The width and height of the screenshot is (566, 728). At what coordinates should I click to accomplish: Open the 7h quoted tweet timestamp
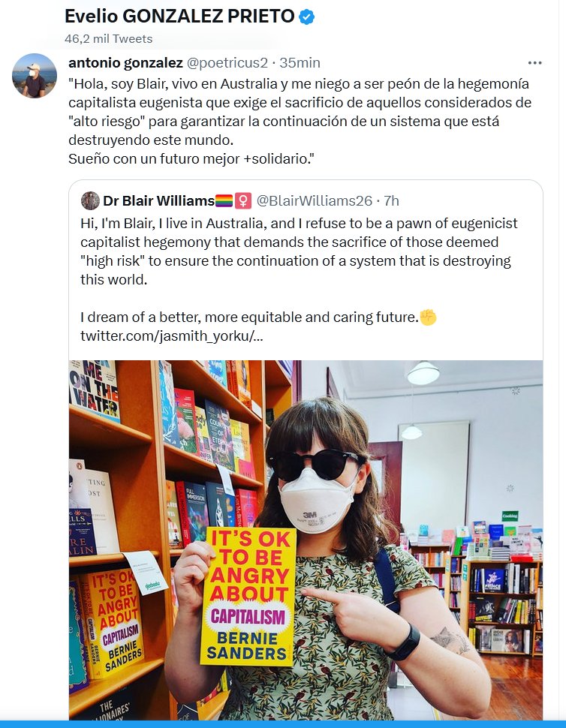(x=391, y=200)
